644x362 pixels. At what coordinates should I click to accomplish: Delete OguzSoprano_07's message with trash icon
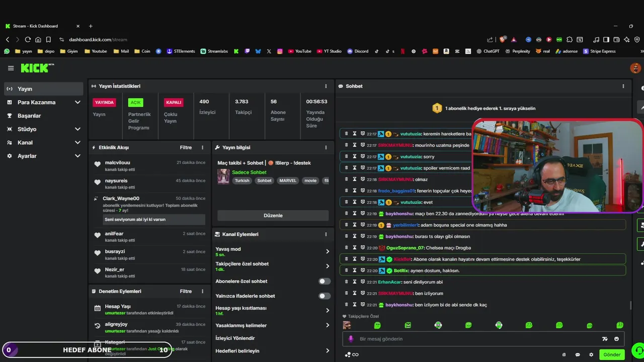[346, 247]
